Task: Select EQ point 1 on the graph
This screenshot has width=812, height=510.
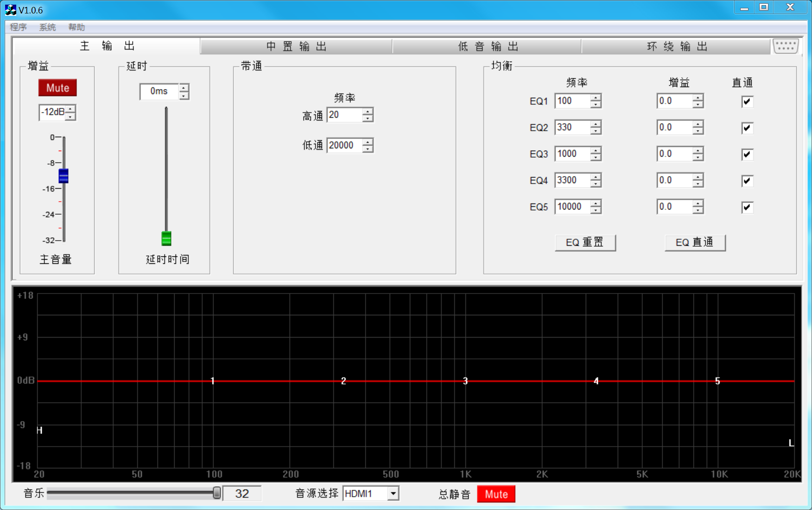Action: click(x=212, y=381)
